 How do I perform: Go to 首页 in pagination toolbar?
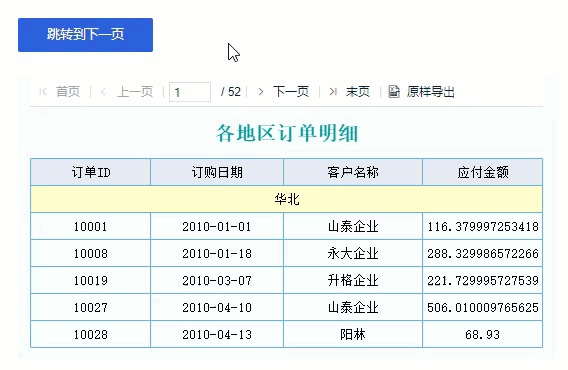pos(68,92)
